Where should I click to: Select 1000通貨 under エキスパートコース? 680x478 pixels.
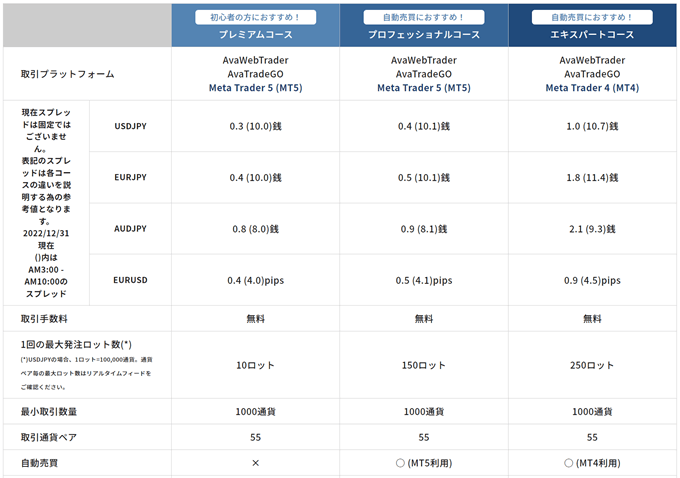[592, 412]
